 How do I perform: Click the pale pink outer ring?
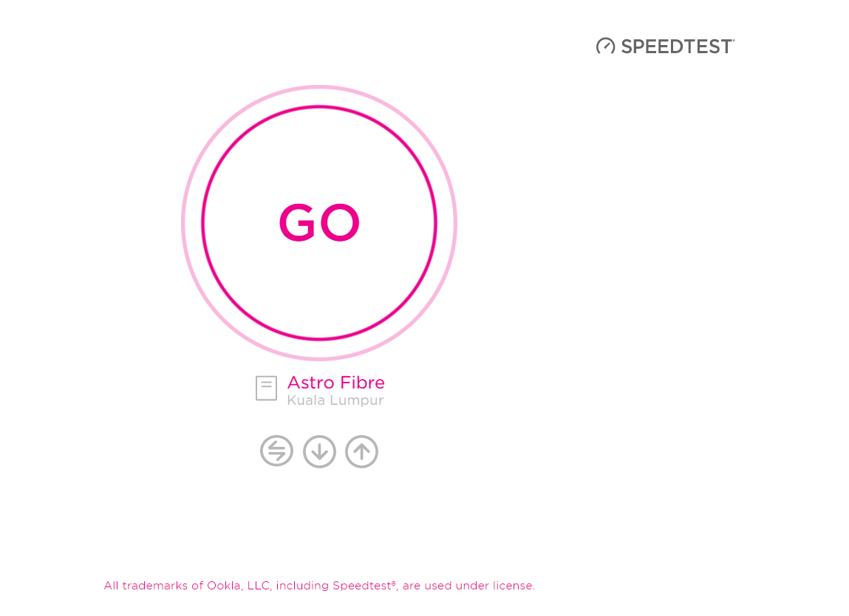pos(319,87)
